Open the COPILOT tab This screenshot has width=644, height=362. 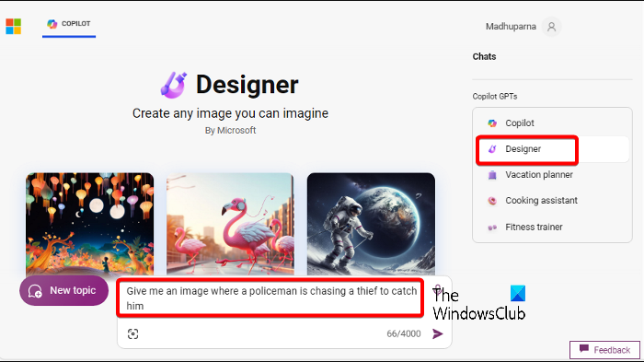click(x=69, y=24)
